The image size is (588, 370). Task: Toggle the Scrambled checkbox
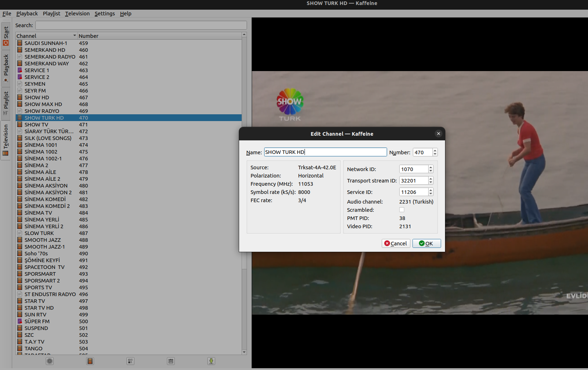click(402, 210)
